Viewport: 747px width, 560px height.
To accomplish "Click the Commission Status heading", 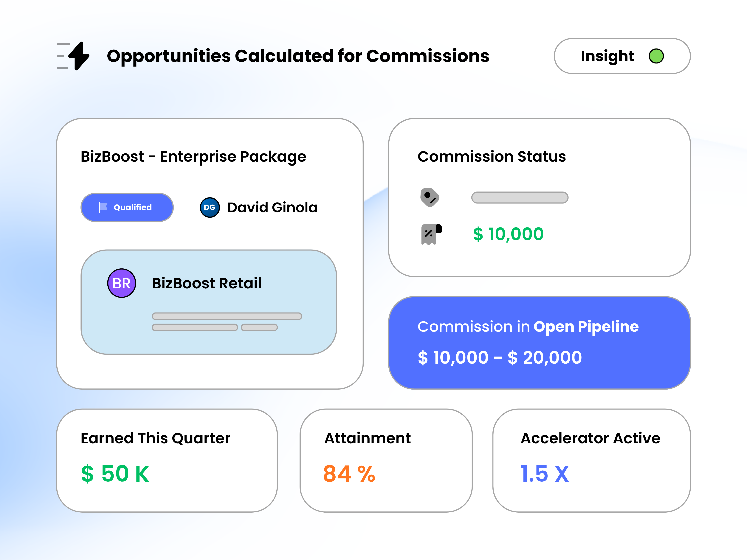I will pyautogui.click(x=491, y=157).
